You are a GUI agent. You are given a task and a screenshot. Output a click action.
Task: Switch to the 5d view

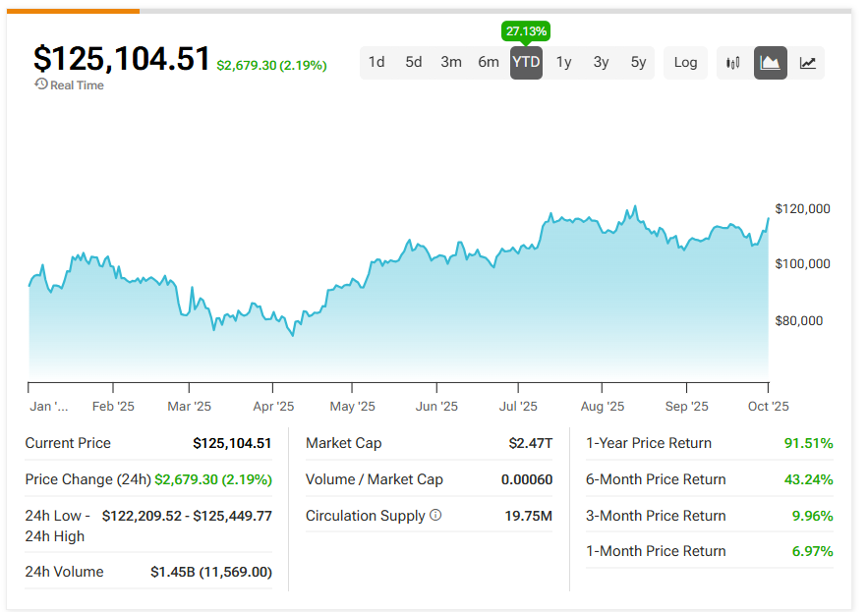(413, 62)
